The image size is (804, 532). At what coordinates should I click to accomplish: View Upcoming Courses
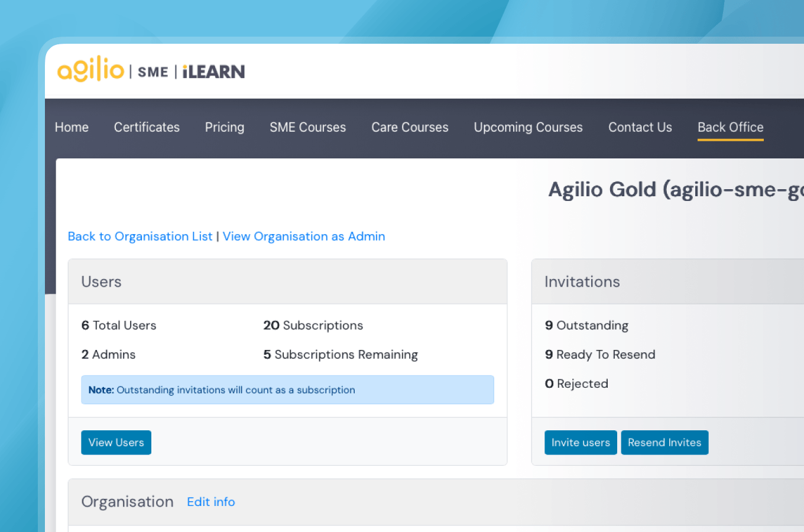tap(529, 127)
